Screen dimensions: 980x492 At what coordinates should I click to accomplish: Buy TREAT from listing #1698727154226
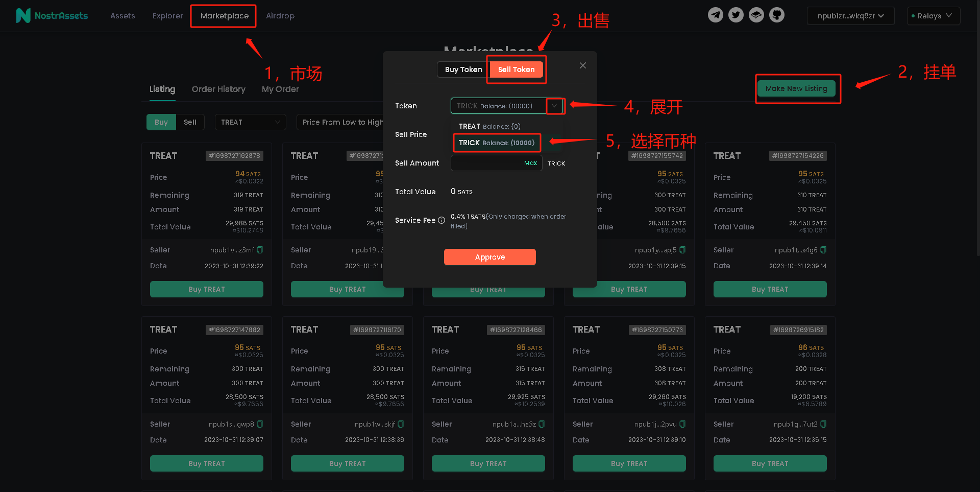point(770,289)
